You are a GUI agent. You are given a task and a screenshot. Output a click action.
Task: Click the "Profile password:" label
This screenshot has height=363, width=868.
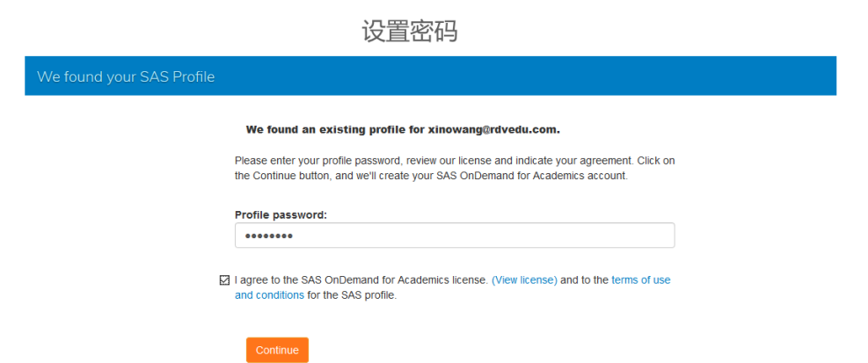pos(281,215)
